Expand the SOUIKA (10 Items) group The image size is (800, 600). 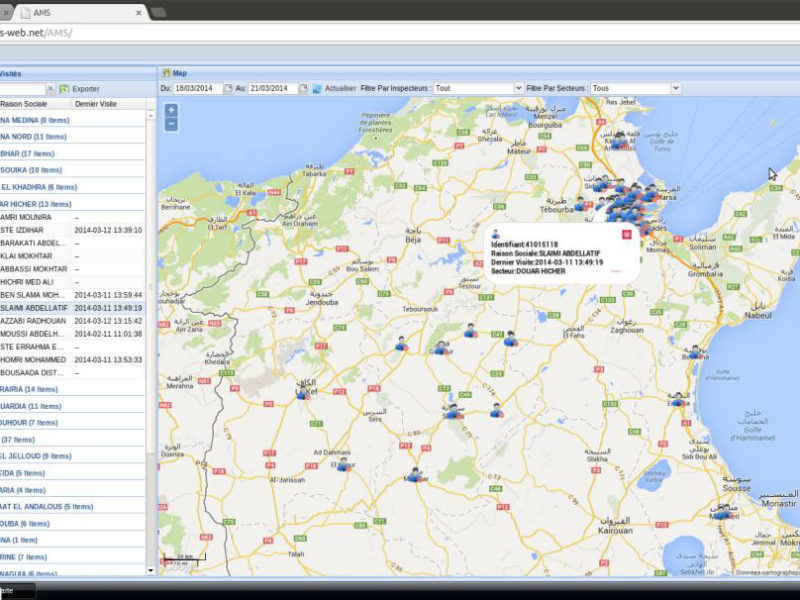pos(31,170)
